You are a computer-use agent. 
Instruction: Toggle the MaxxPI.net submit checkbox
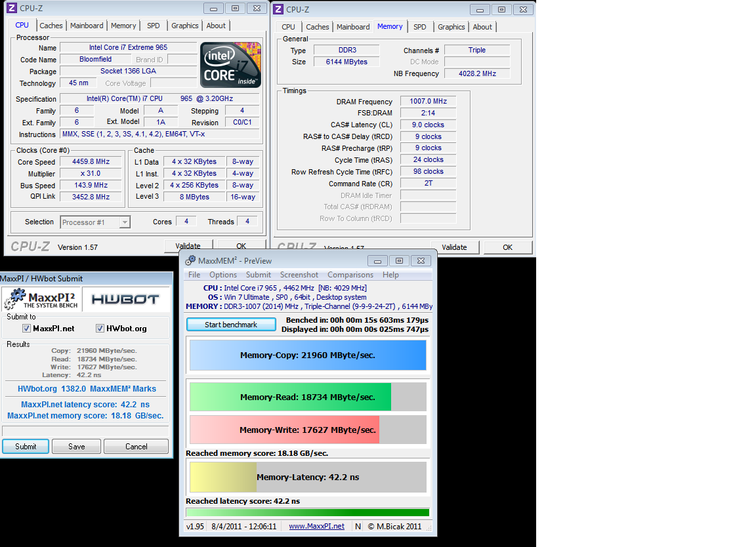click(26, 328)
